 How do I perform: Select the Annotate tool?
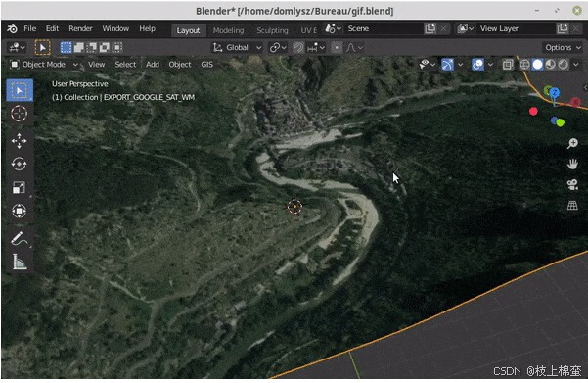20,238
